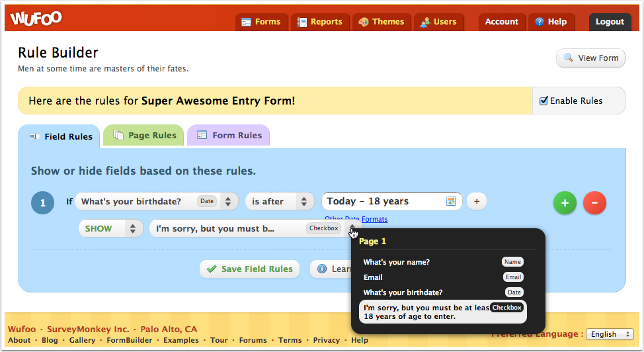The height and width of the screenshot is (352, 644).
Task: Open the Tour footer link
Action: pyautogui.click(x=219, y=340)
